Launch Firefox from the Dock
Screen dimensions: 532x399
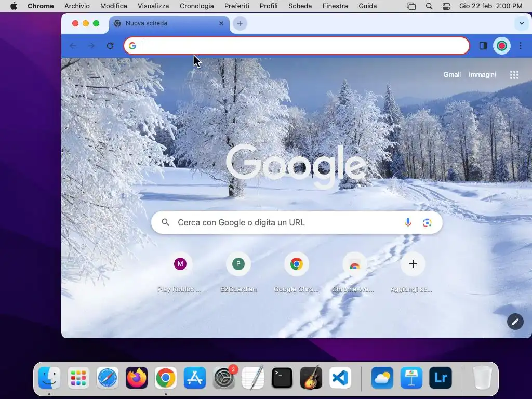[x=137, y=378]
